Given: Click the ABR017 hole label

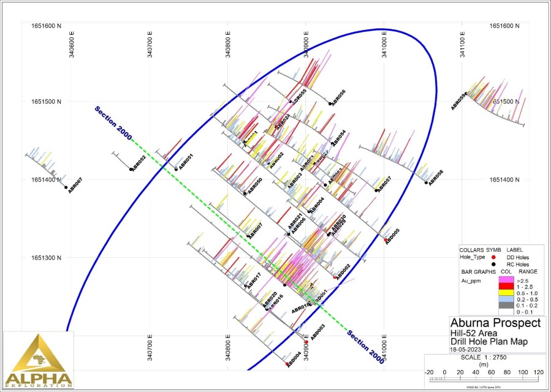Looking at the screenshot, I should (x=254, y=281).
